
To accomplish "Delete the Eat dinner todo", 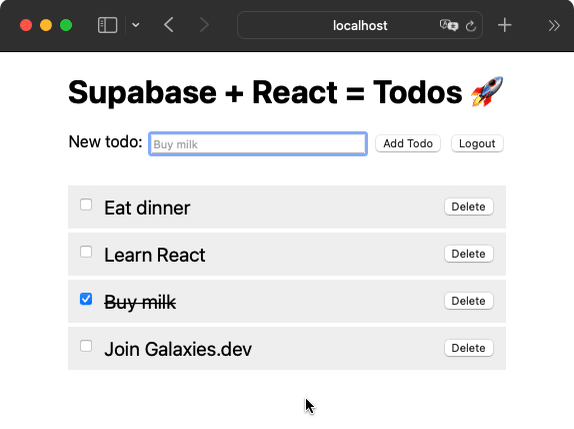I will tap(469, 207).
